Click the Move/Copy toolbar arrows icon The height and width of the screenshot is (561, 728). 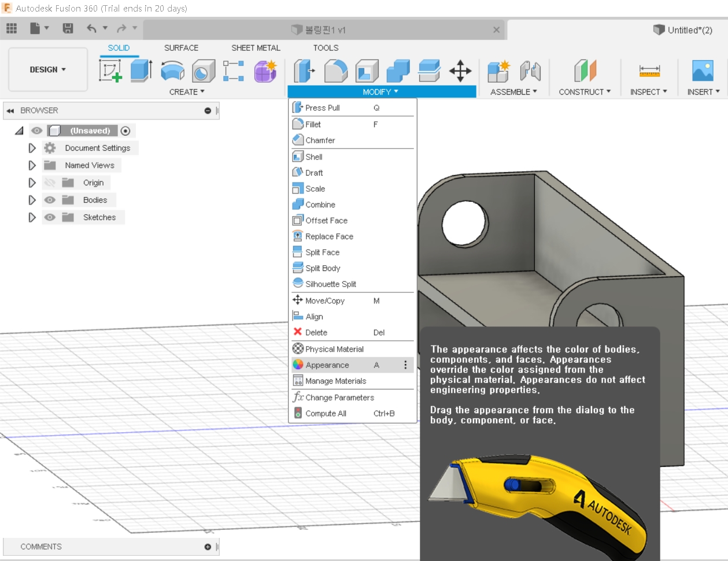(460, 71)
